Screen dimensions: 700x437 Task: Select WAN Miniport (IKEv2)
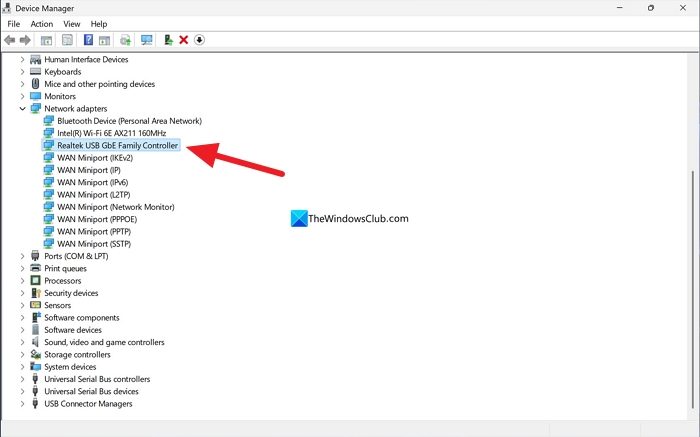tap(95, 158)
